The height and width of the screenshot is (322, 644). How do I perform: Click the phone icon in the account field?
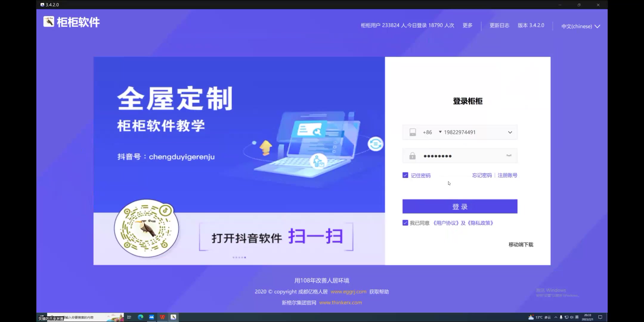[413, 132]
